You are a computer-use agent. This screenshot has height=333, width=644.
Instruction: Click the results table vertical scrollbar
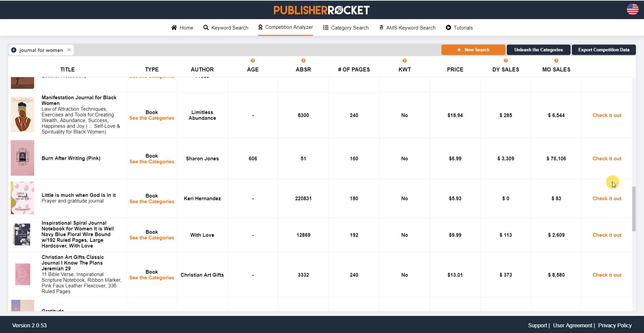[634, 208]
